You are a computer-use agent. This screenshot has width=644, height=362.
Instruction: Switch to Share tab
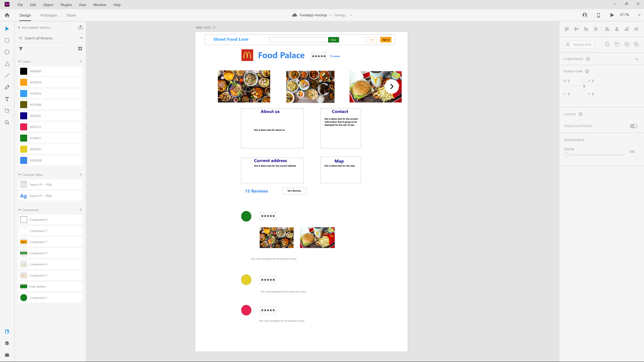tap(71, 15)
